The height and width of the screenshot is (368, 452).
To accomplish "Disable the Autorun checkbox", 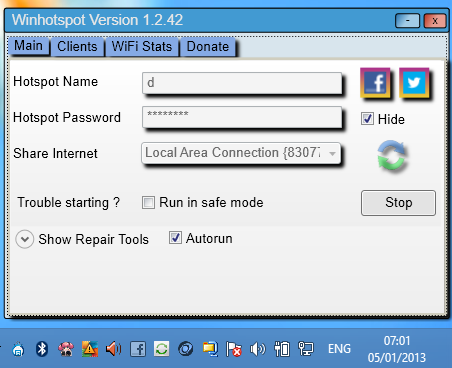I will (x=175, y=238).
